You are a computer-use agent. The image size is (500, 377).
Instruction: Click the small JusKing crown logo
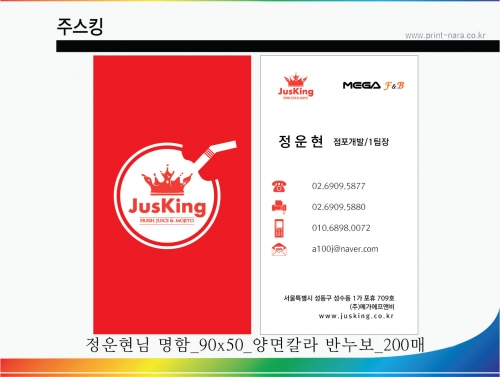[x=296, y=86]
